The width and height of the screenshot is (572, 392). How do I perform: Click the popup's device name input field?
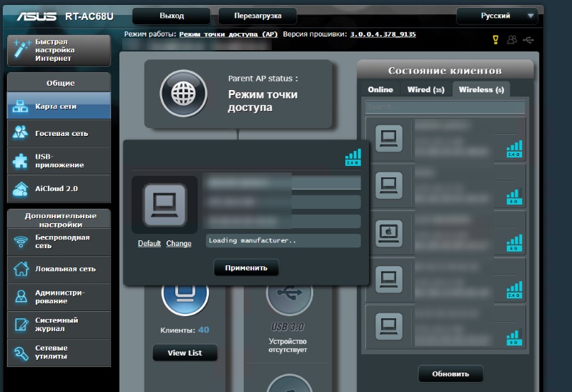(x=283, y=182)
